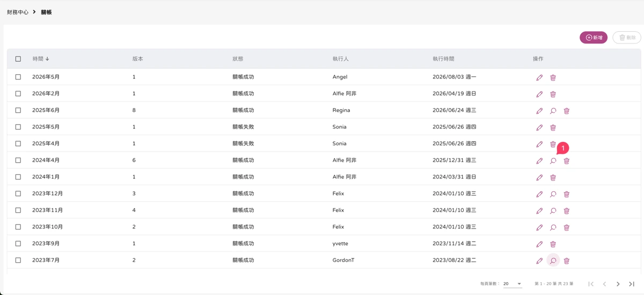
Task: Navigate to 財務中心 in the breadcrumb
Action: pyautogui.click(x=18, y=12)
